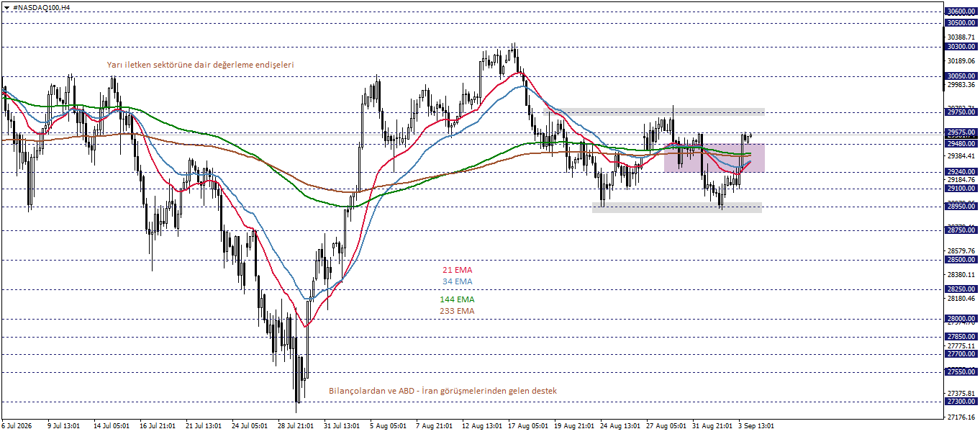Click the 28500.00 price level tag
The image size is (980, 434).
coord(962,260)
